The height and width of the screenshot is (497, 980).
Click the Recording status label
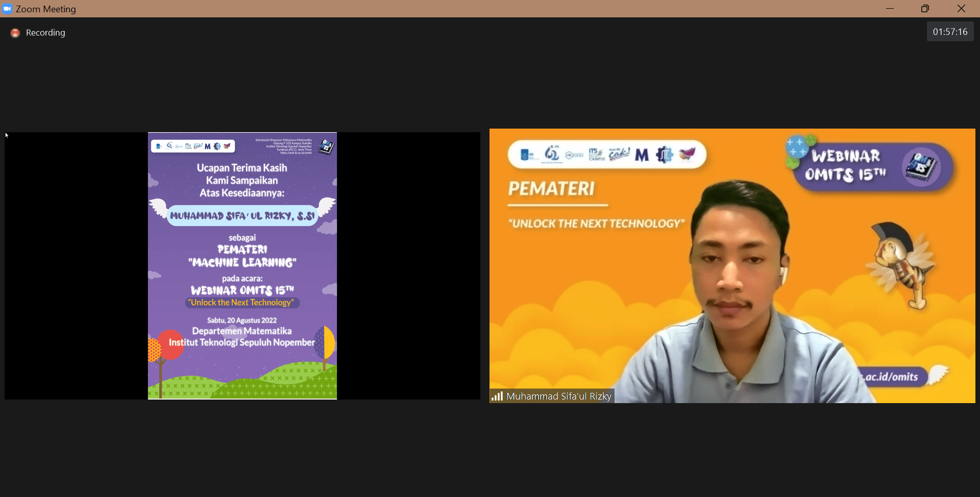click(x=45, y=33)
